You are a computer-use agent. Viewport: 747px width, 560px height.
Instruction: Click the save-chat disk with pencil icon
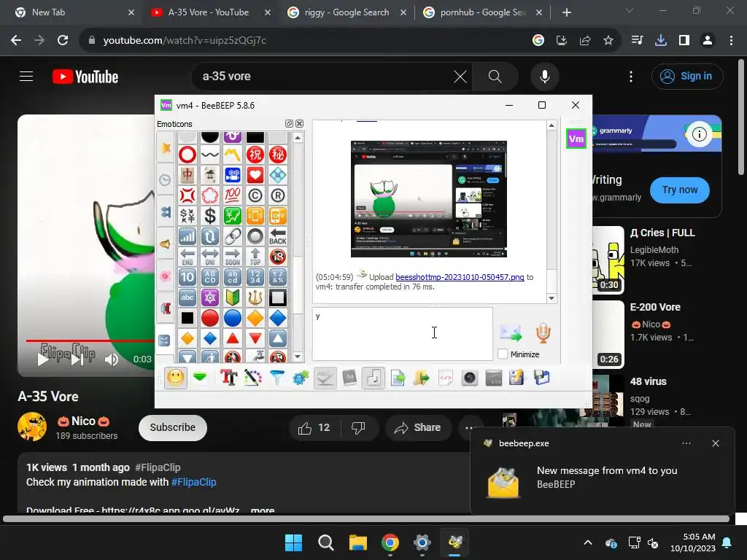[x=516, y=378]
